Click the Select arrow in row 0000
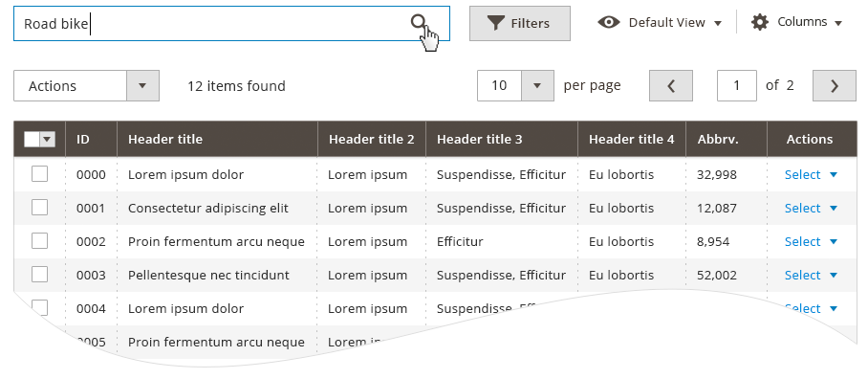 (834, 174)
